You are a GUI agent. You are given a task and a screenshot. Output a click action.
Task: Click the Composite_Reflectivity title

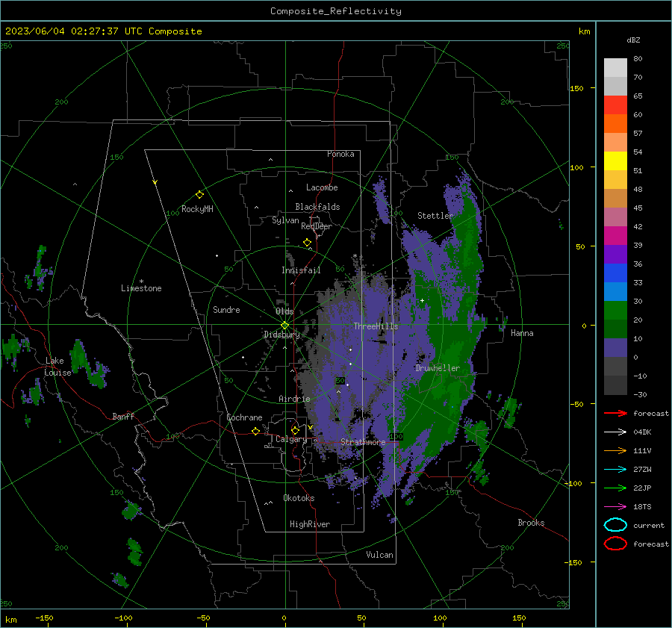[x=336, y=11]
